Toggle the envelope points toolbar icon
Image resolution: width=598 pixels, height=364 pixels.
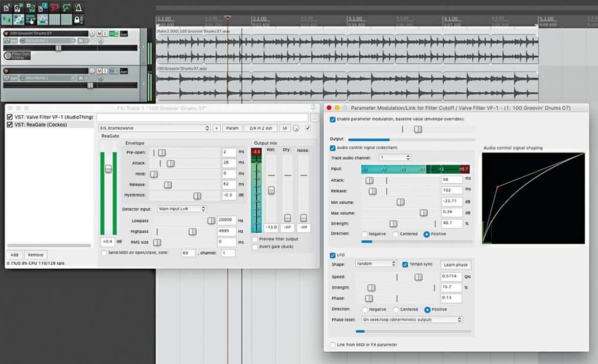(x=42, y=19)
